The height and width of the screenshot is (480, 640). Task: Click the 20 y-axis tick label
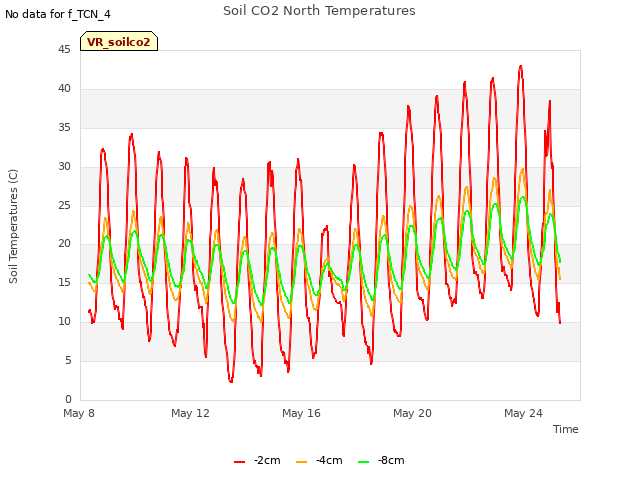(64, 244)
